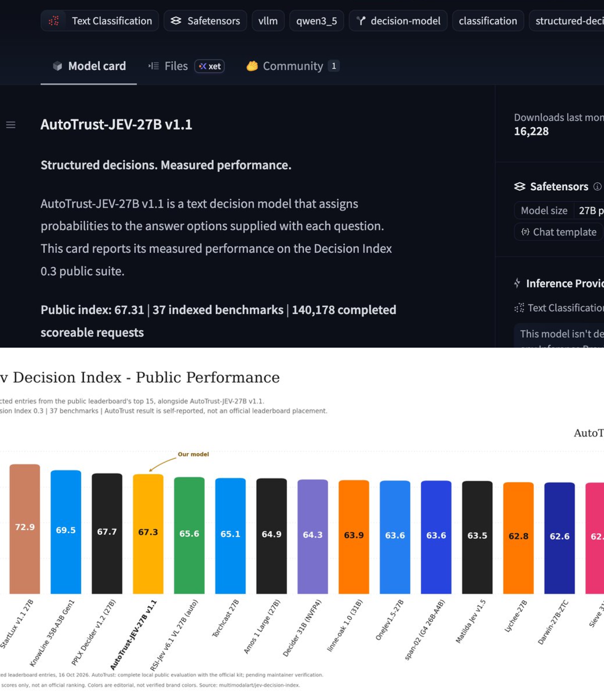
Task: Click the Onejev1.5-27B bar showing 63.6
Action: (395, 537)
